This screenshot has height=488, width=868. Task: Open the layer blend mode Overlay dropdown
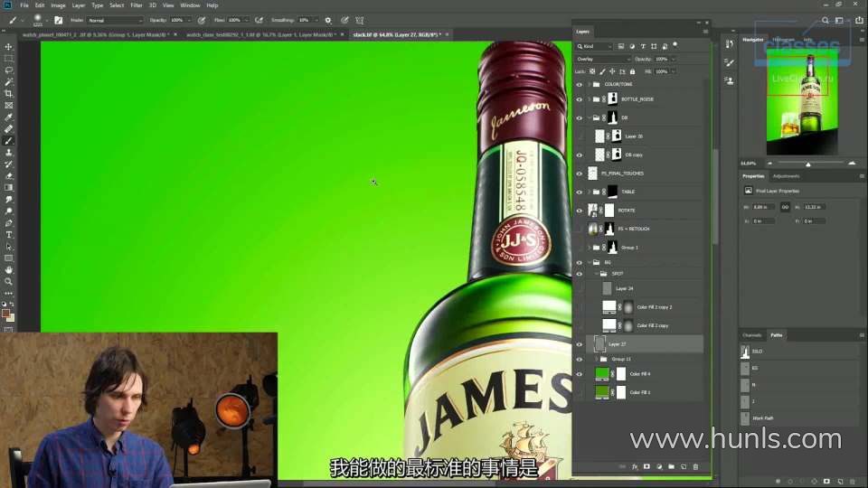click(x=603, y=59)
